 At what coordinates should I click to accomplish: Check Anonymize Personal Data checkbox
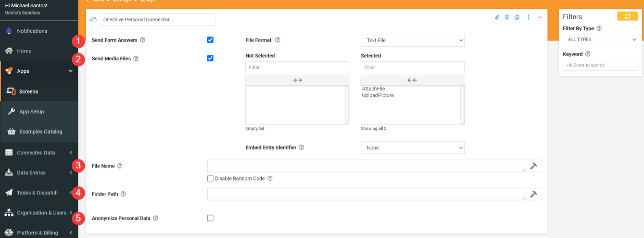(x=210, y=218)
